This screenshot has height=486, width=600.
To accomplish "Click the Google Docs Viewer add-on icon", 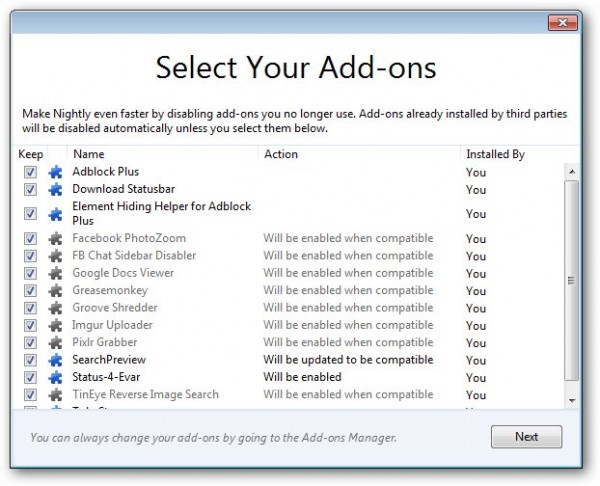I will point(55,273).
